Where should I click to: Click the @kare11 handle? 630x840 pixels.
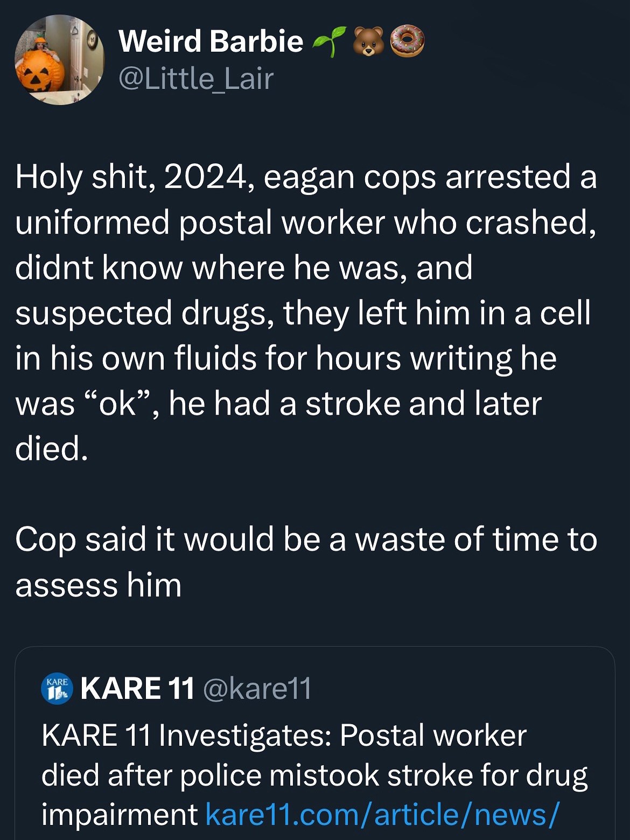click(257, 688)
